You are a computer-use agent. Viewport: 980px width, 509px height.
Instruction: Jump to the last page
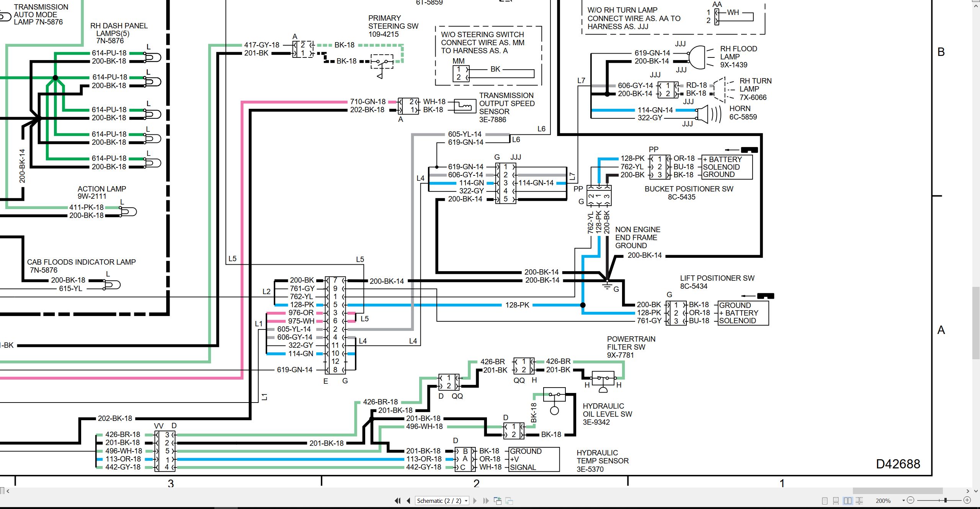point(486,501)
